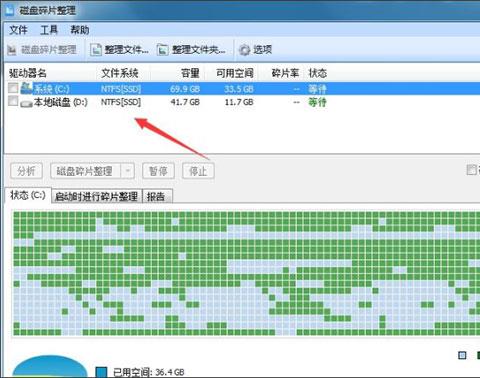Click the 系统 (C:) drive icon

[x=27, y=88]
